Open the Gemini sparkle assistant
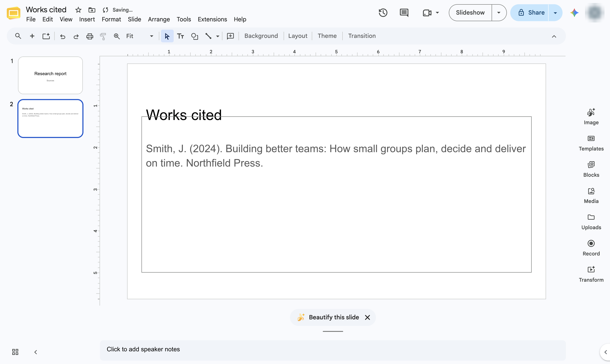The width and height of the screenshot is (610, 364). (x=574, y=12)
